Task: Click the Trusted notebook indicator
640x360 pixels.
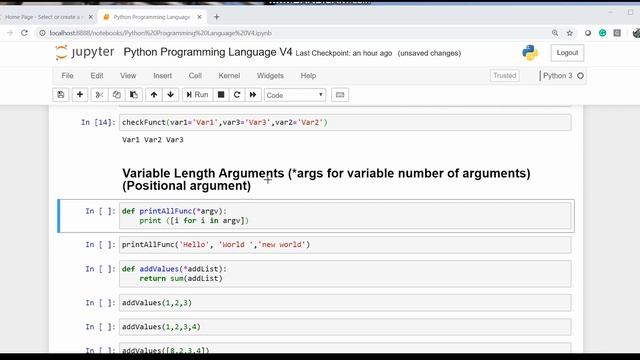Action: 504,76
